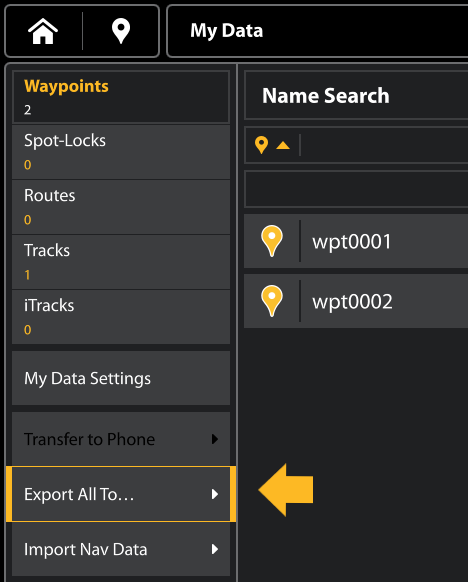Choose Import Nav Data menu item
The width and height of the screenshot is (468, 582).
point(121,549)
